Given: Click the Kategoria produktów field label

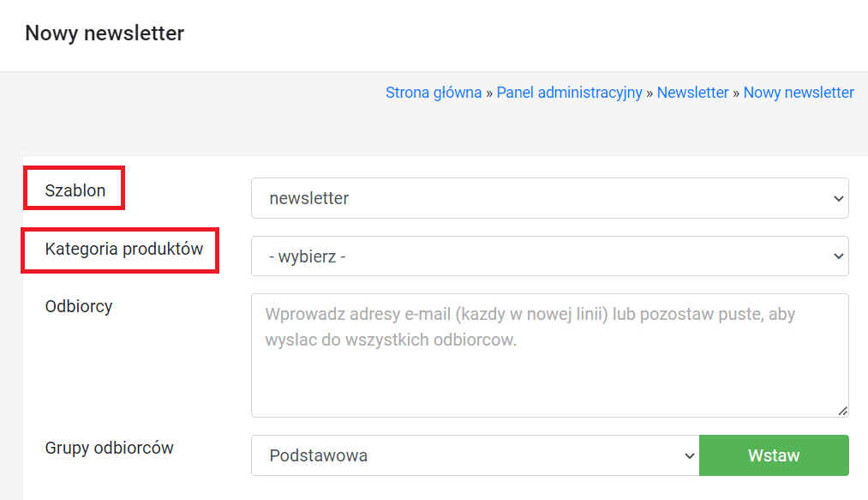Looking at the screenshot, I should click(123, 249).
